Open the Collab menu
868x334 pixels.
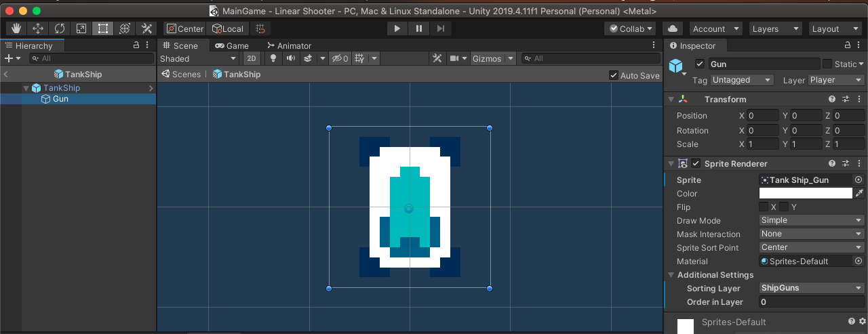pos(631,28)
